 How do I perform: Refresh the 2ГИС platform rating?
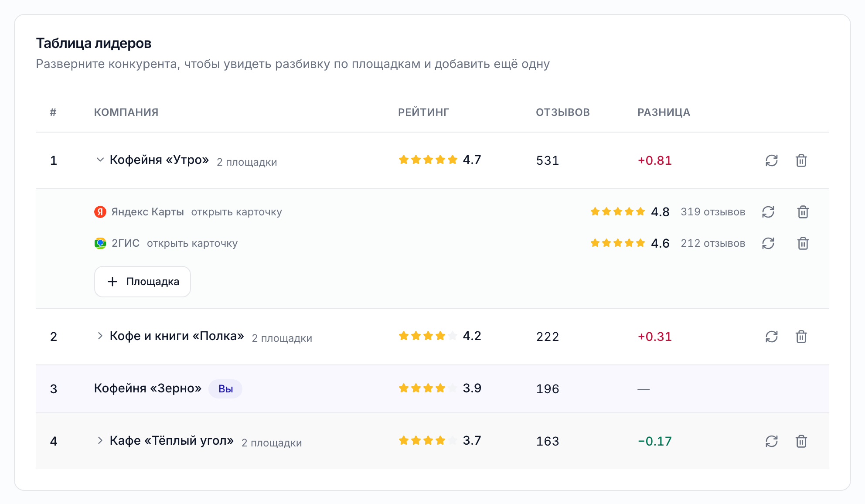click(768, 243)
